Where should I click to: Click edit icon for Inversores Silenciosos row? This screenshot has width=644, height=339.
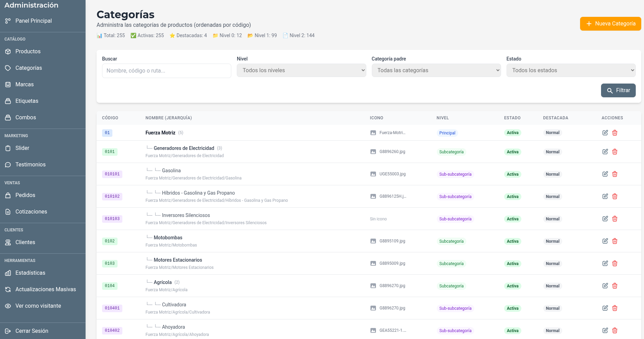(605, 219)
